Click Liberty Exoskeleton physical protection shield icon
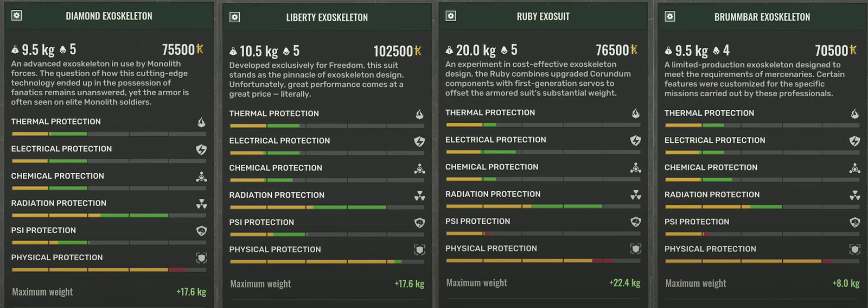Viewport: 868px width, 308px height. click(x=419, y=250)
